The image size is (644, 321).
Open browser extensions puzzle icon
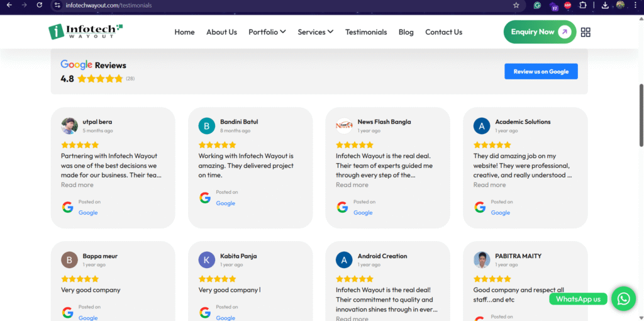[583, 5]
